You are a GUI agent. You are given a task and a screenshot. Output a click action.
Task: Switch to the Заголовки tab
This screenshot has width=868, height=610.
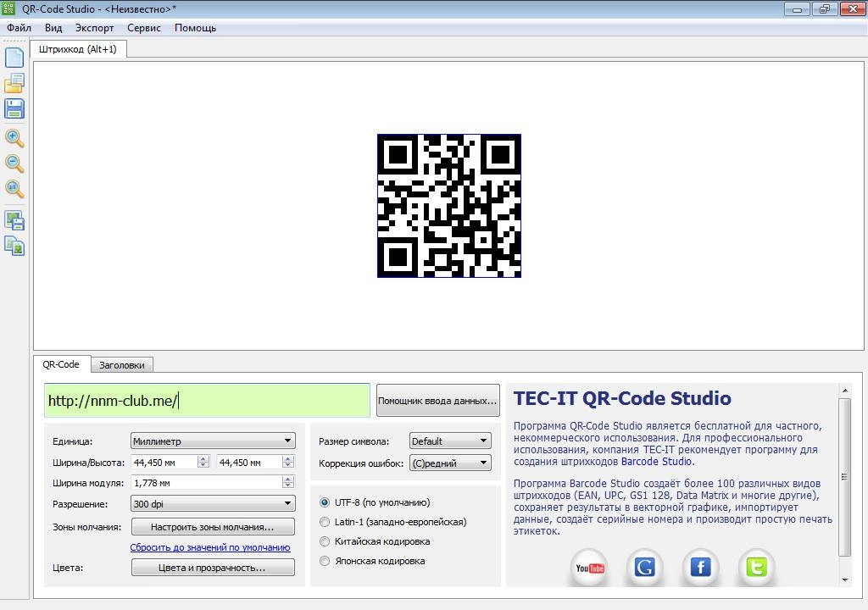click(122, 365)
